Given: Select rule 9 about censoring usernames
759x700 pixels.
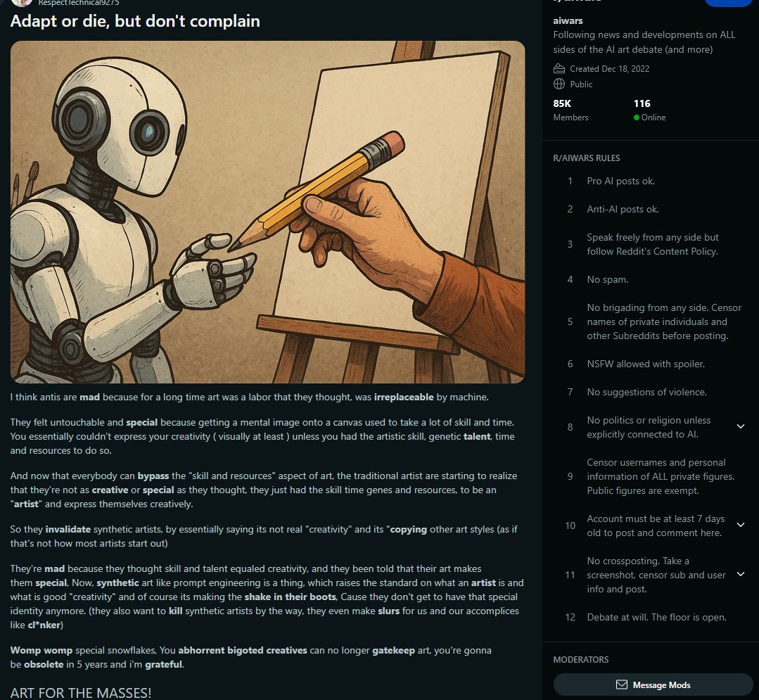Looking at the screenshot, I should pyautogui.click(x=661, y=476).
